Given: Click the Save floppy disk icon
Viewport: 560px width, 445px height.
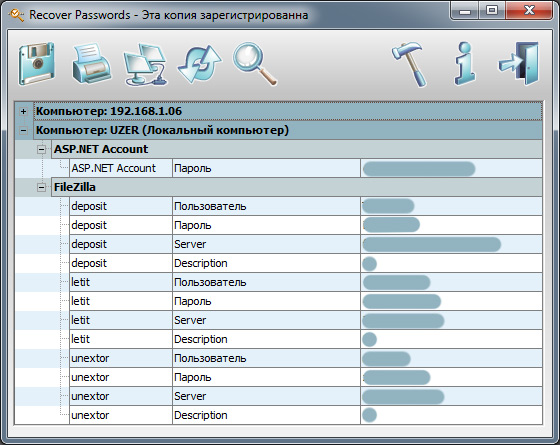Looking at the screenshot, I should tap(36, 64).
